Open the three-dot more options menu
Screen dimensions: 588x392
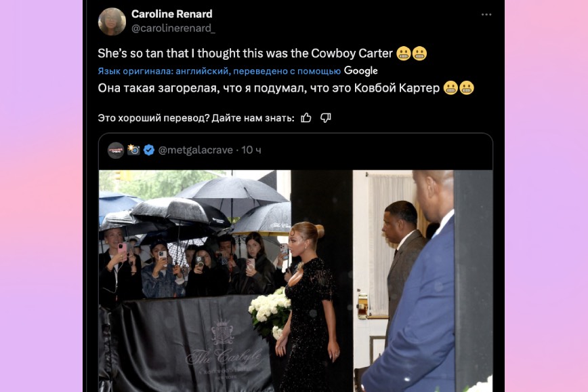tap(486, 15)
